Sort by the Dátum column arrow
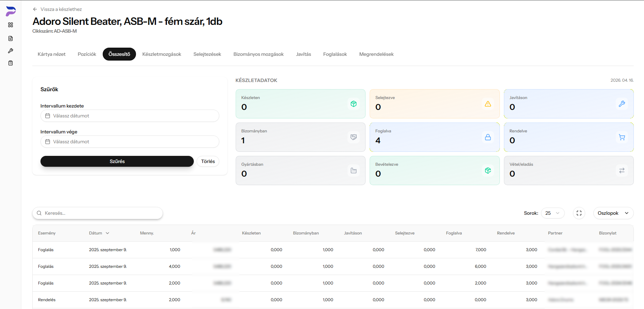The image size is (644, 309). [107, 233]
